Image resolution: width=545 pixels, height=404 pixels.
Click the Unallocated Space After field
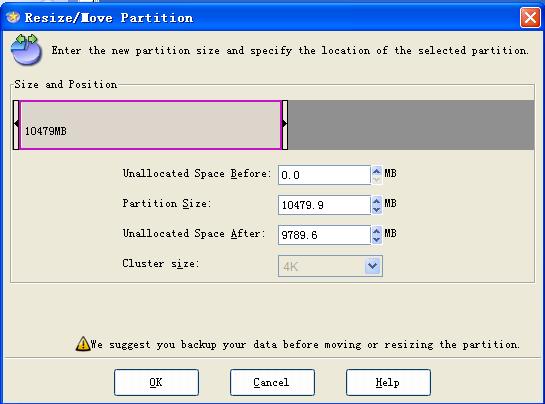point(324,235)
